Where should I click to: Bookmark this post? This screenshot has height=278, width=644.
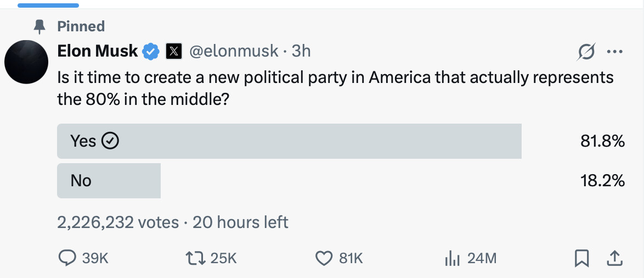[582, 258]
